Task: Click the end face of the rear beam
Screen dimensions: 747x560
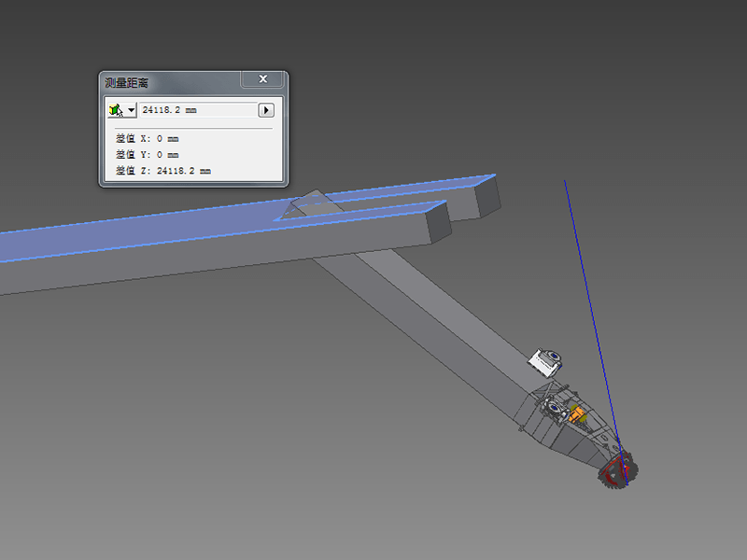Action: [x=486, y=197]
